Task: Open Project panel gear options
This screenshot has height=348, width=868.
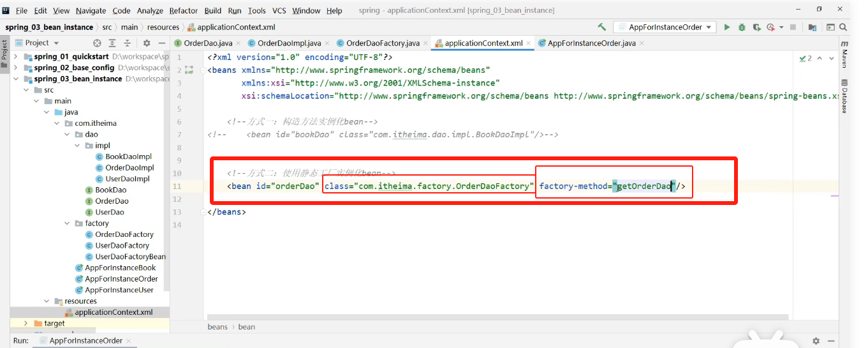Action: pyautogui.click(x=147, y=43)
